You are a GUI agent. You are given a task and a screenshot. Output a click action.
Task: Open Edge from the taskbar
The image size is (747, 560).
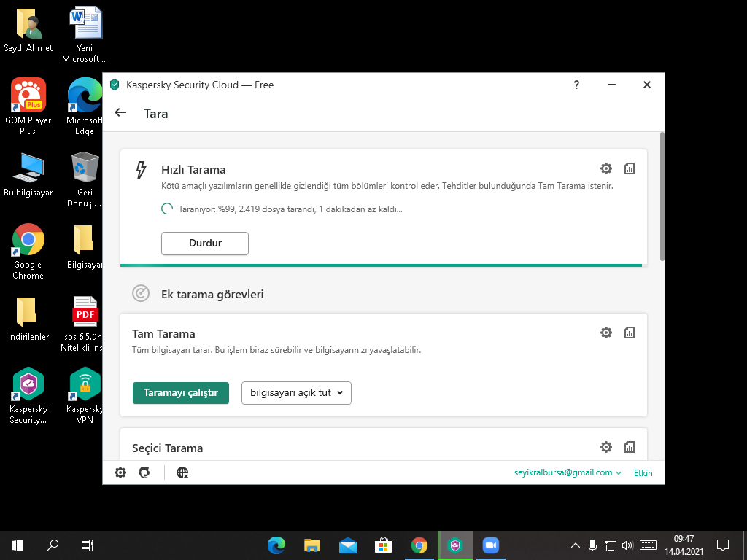(276, 545)
